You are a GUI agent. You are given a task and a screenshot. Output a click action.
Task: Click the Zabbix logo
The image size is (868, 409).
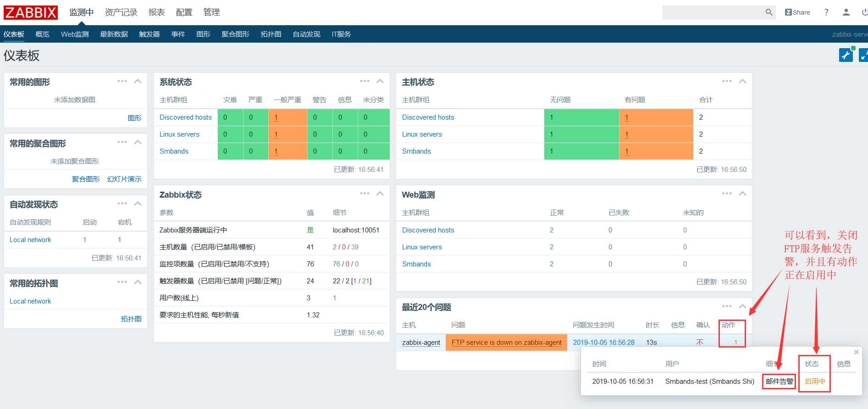point(31,12)
